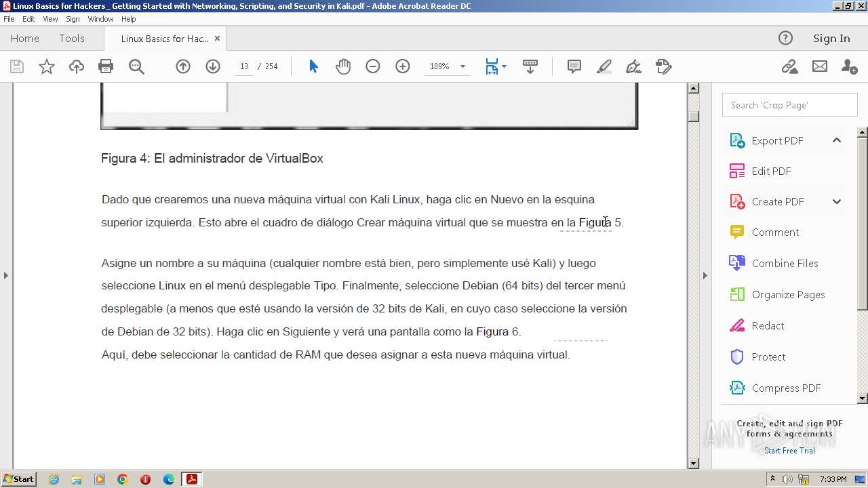Open the Edit menu
This screenshot has height=488, width=868.
pos(28,19)
